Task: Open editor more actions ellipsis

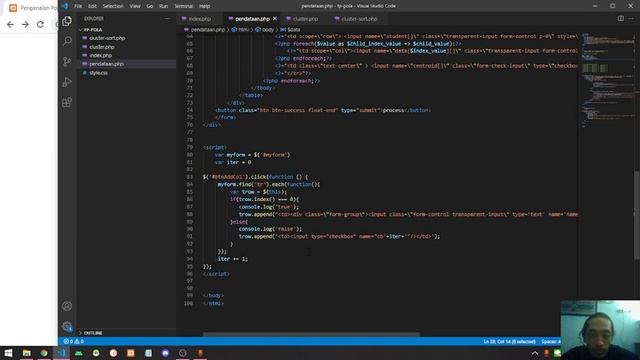Action: point(632,19)
